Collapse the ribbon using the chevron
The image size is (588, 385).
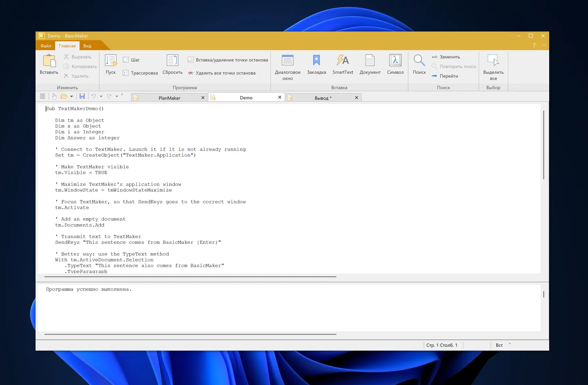click(x=544, y=45)
